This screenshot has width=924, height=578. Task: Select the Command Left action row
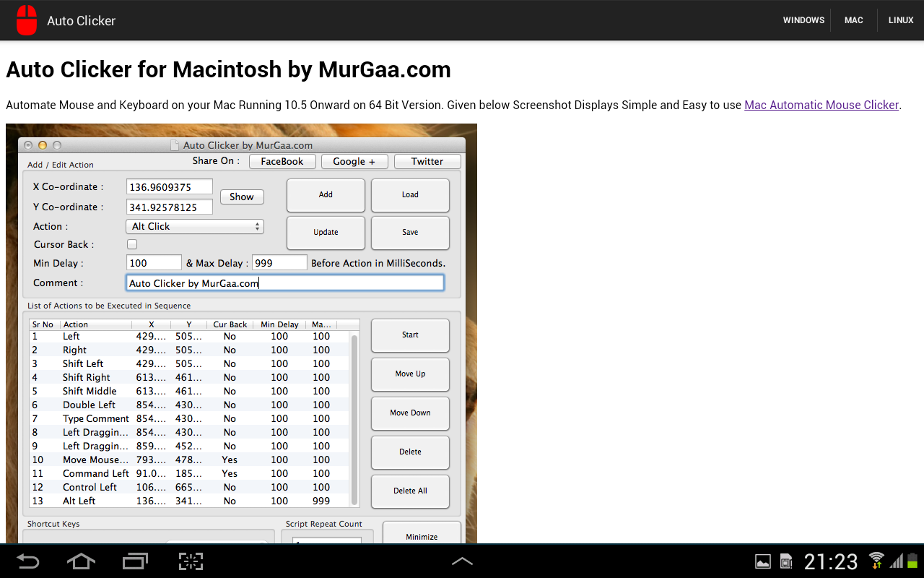(190, 474)
